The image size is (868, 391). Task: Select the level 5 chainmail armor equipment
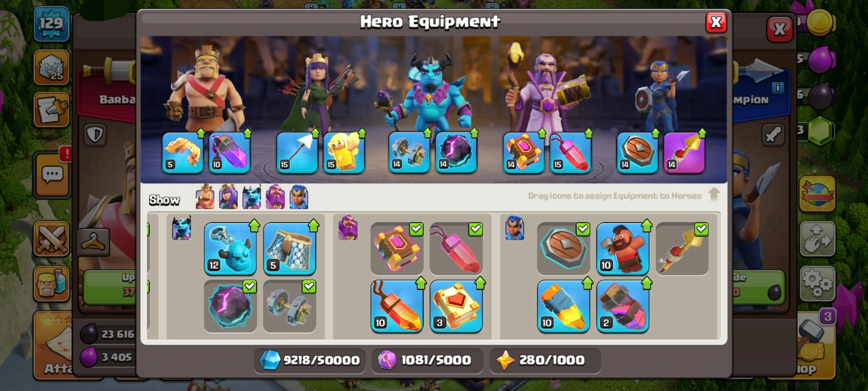[290, 249]
